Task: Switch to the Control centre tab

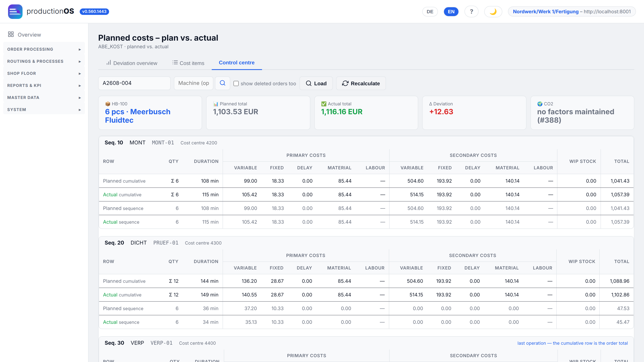Action: [x=236, y=63]
